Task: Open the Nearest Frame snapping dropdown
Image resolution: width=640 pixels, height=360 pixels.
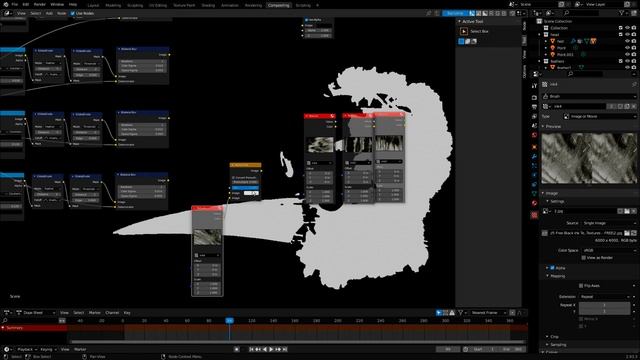Action: point(488,313)
